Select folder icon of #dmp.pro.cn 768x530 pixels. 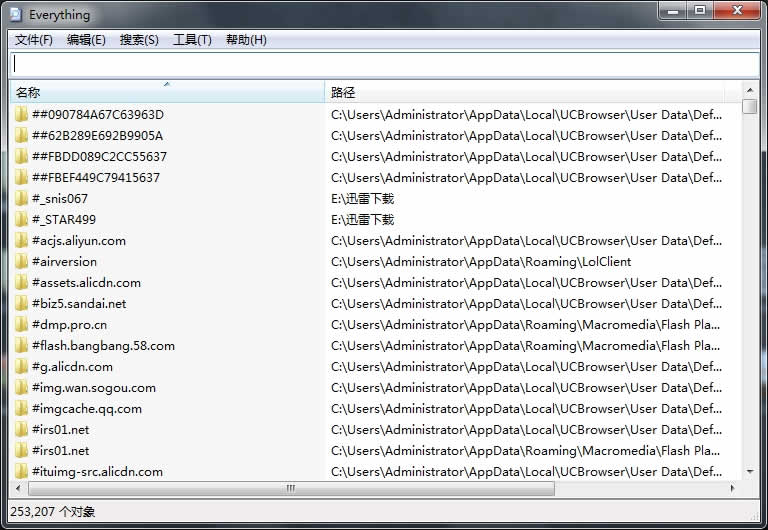pos(21,325)
